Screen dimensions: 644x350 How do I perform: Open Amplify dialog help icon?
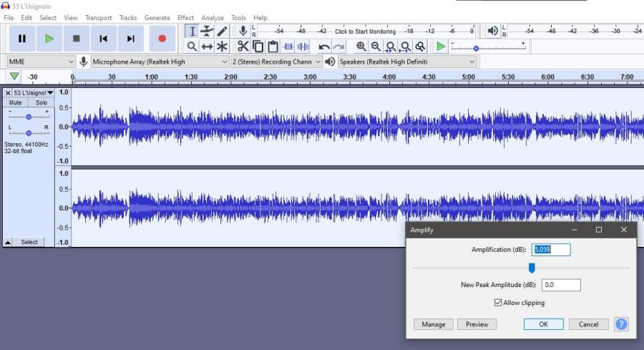click(621, 324)
